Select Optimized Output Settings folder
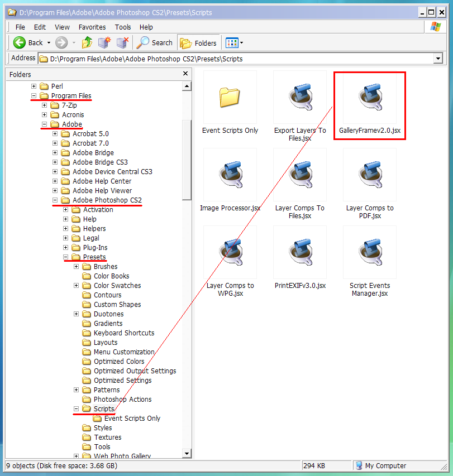 click(x=135, y=371)
